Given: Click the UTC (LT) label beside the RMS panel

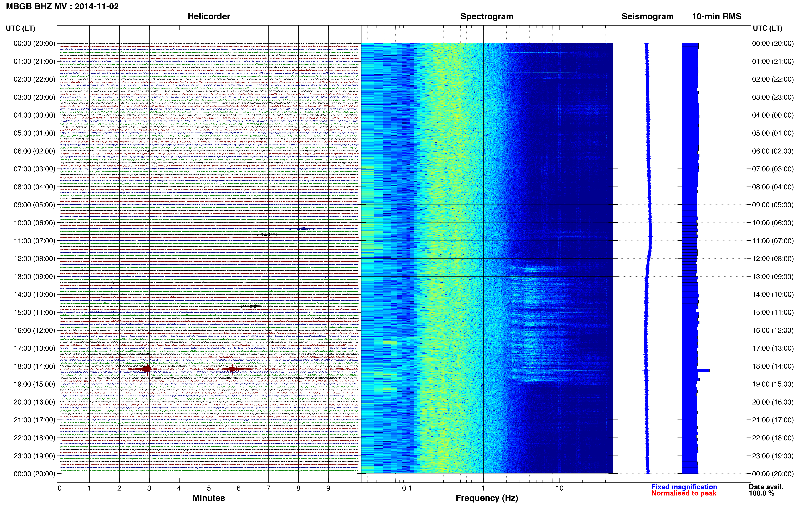Looking at the screenshot, I should [768, 28].
